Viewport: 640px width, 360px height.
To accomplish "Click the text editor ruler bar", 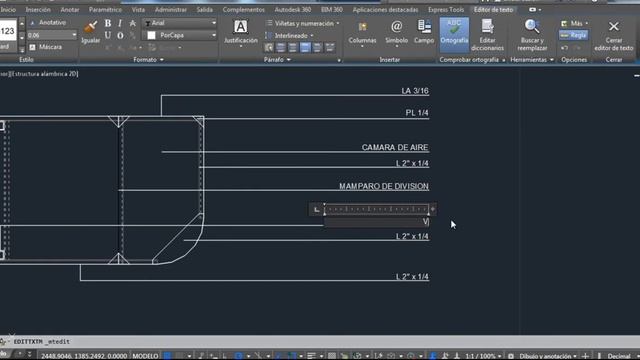I will (x=376, y=209).
